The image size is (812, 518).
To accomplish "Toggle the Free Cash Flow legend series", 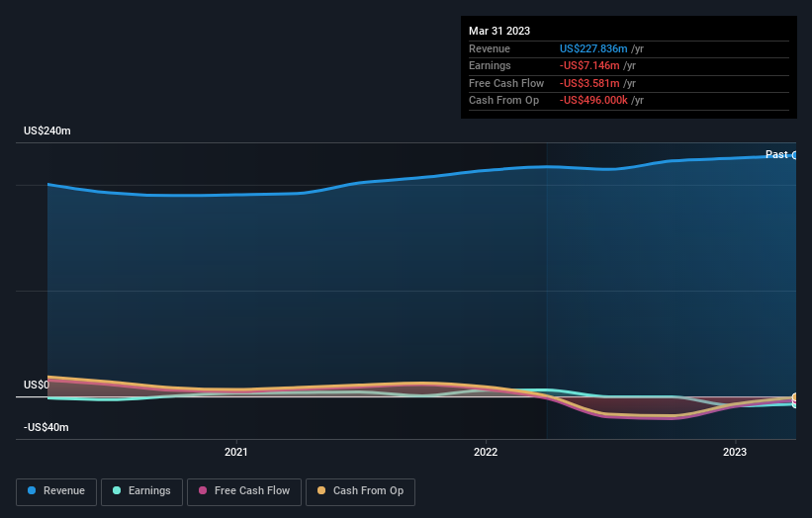I will [244, 491].
